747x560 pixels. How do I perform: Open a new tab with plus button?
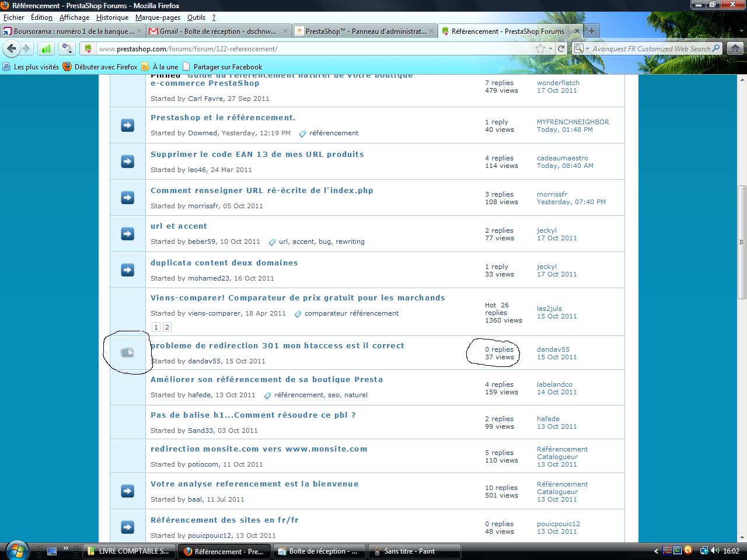point(591,31)
